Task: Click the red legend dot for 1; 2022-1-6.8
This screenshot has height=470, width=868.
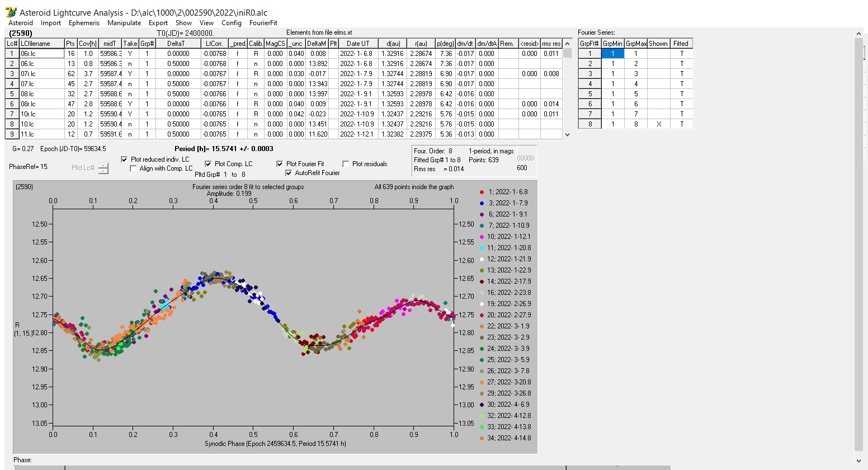Action: [482, 192]
